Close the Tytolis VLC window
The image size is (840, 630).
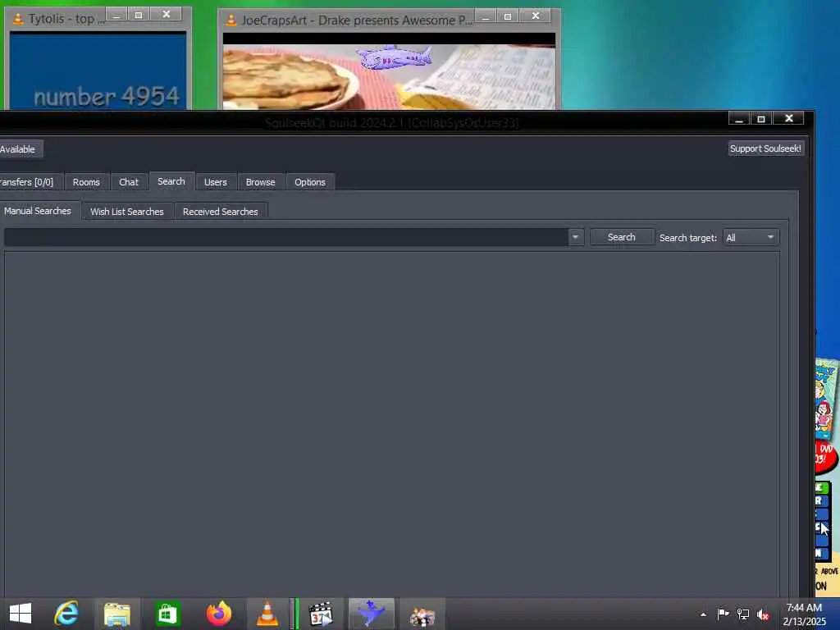pos(166,14)
